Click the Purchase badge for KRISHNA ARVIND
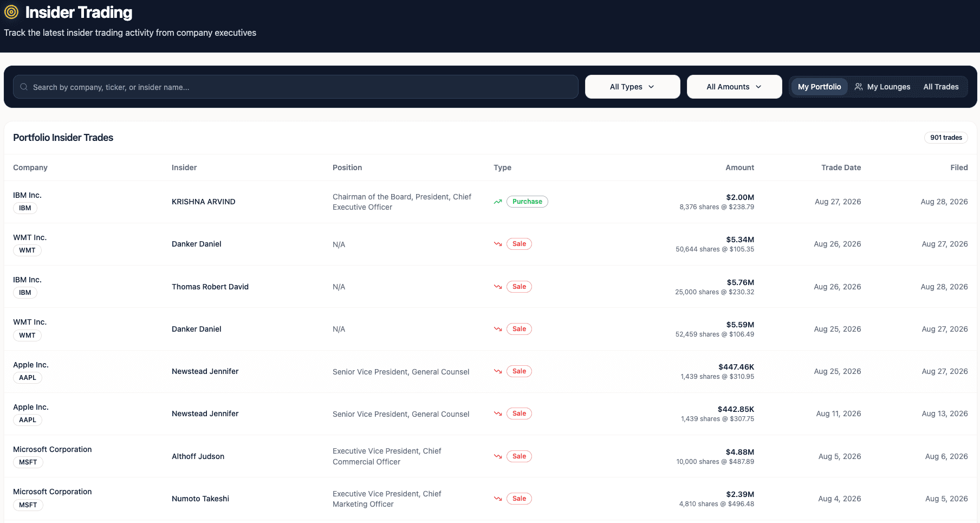Screen dimensions: 980x523 coord(527,202)
